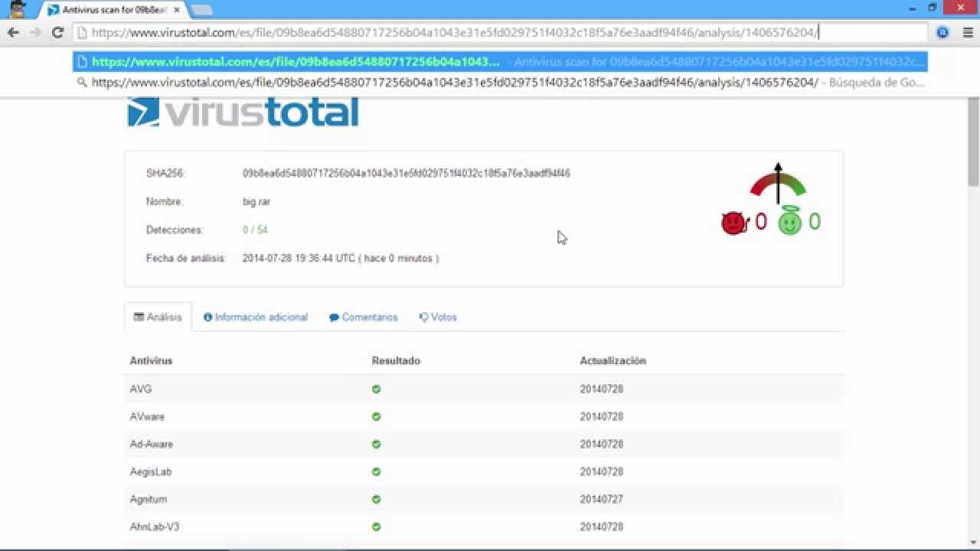The width and height of the screenshot is (980, 551).
Task: Click the green check icon for Agnitum
Action: (x=376, y=499)
